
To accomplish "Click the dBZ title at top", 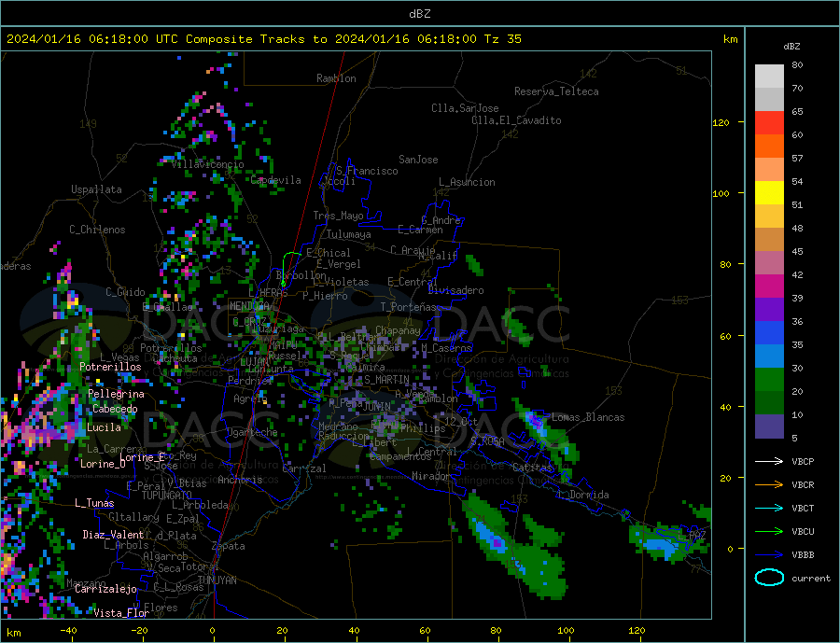I will click(419, 14).
